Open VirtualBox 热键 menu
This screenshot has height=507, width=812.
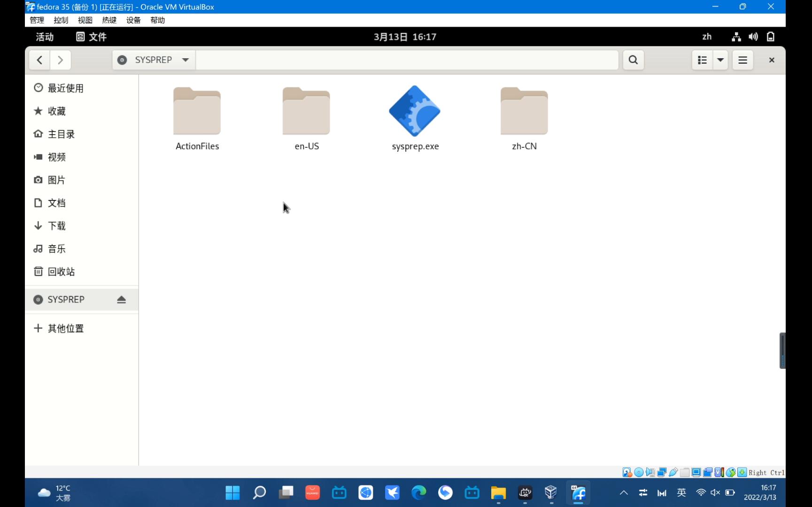tap(109, 20)
